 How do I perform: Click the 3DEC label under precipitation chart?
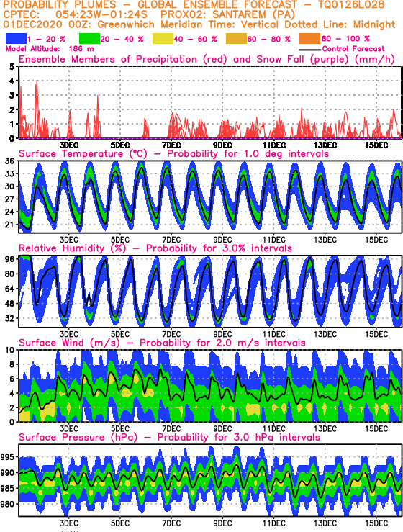coord(69,145)
